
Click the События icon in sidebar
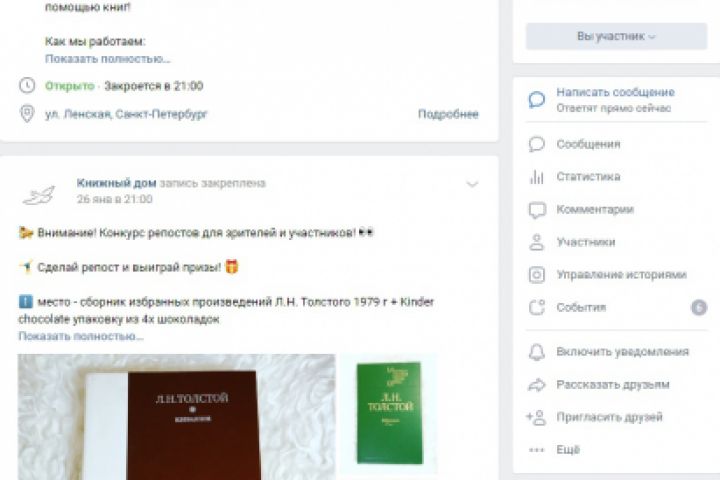(536, 307)
